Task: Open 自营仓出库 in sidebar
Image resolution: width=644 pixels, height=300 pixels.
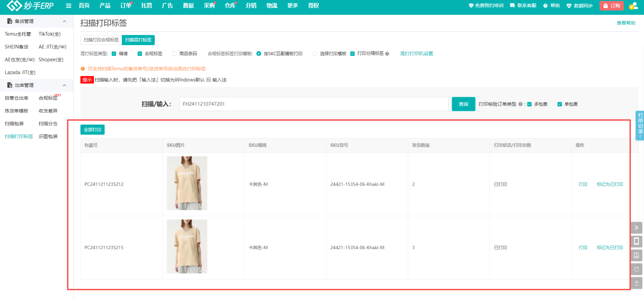Action: [17, 98]
